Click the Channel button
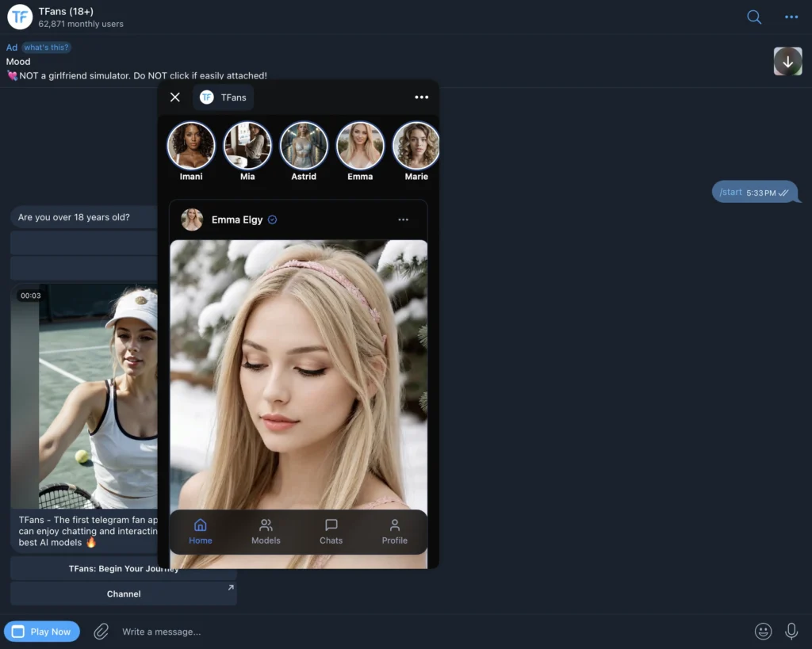Image resolution: width=812 pixels, height=649 pixels. (124, 594)
